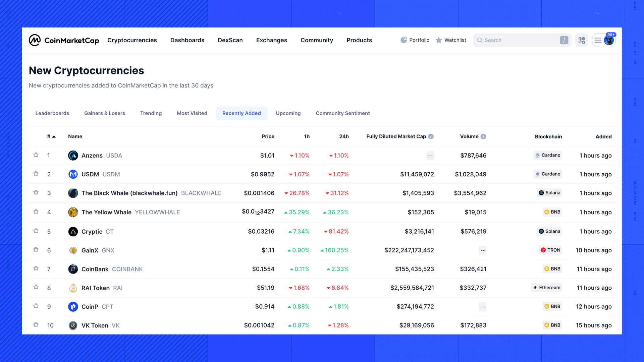
Task: Click the Cryptic CT coin logo
Action: pyautogui.click(x=73, y=232)
